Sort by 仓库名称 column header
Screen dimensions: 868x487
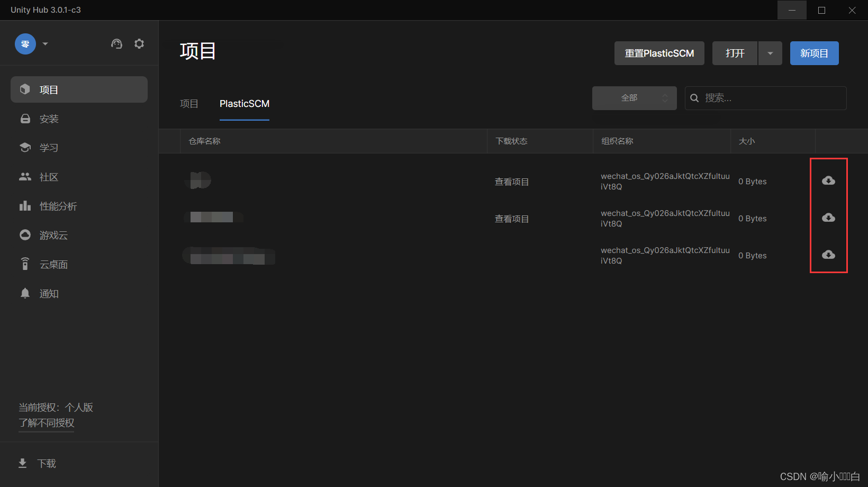[204, 141]
